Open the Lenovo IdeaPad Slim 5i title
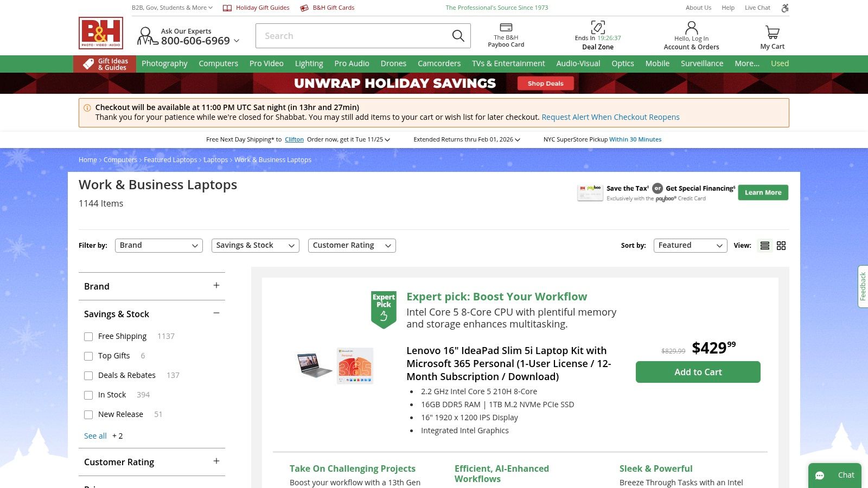This screenshot has height=488, width=868. [x=509, y=364]
